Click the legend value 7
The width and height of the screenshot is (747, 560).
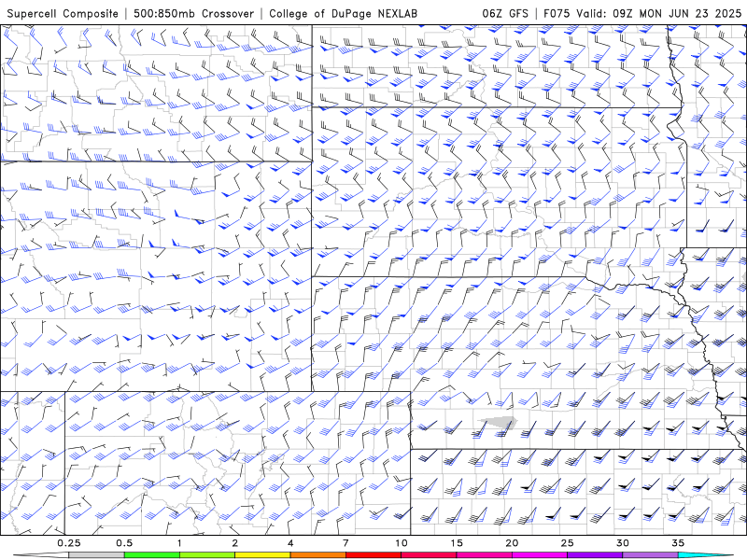pyautogui.click(x=345, y=543)
